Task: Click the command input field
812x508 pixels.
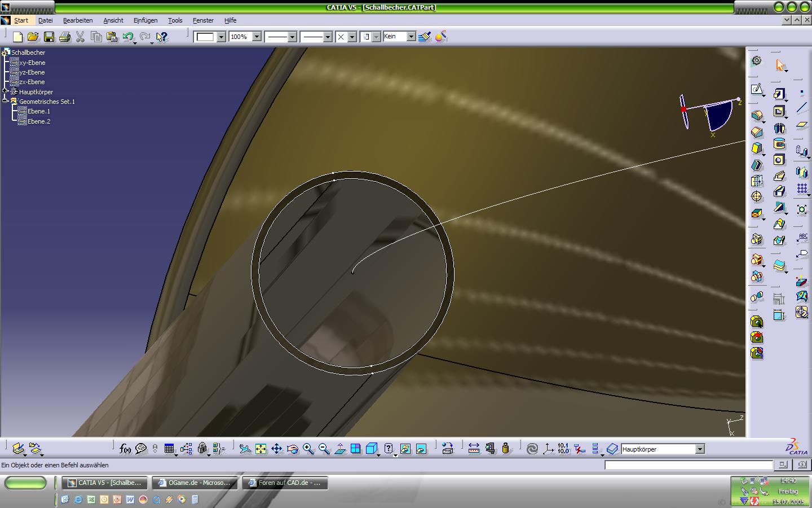Action: click(689, 465)
